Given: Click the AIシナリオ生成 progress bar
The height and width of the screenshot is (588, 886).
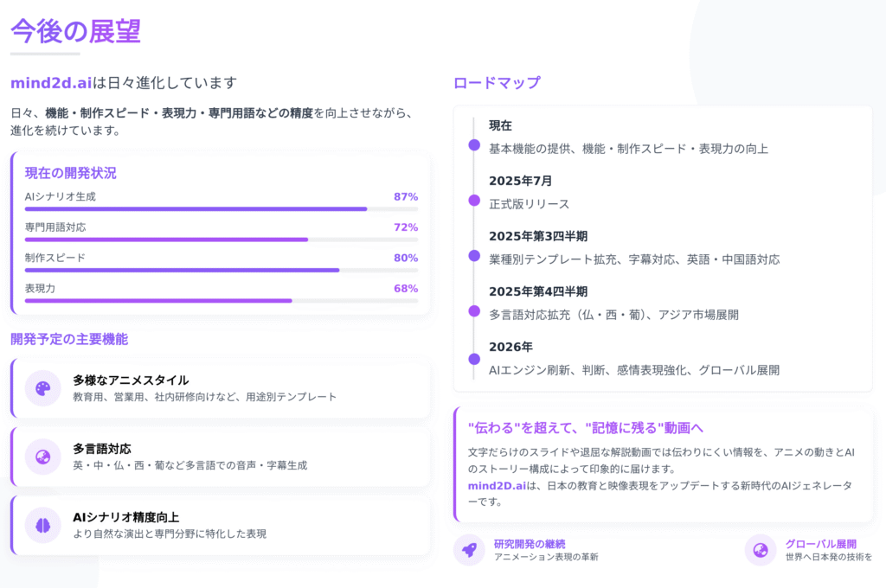Looking at the screenshot, I should pyautogui.click(x=221, y=209).
